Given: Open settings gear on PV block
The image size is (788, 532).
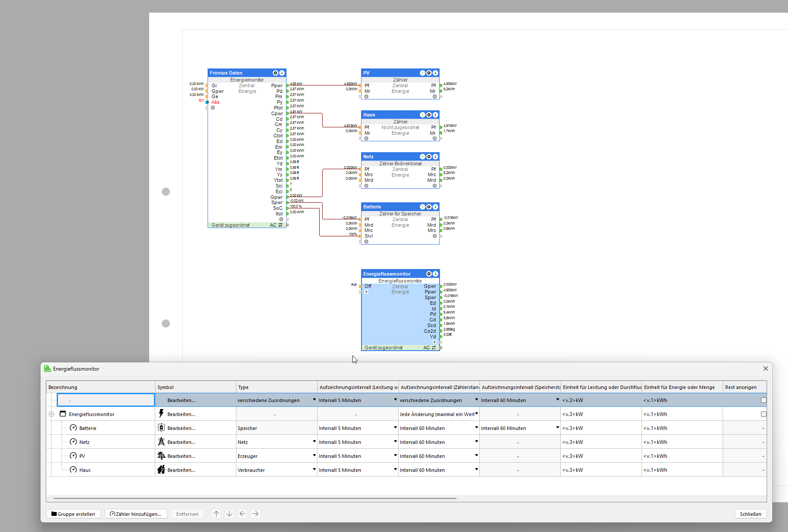Looking at the screenshot, I should point(429,73).
